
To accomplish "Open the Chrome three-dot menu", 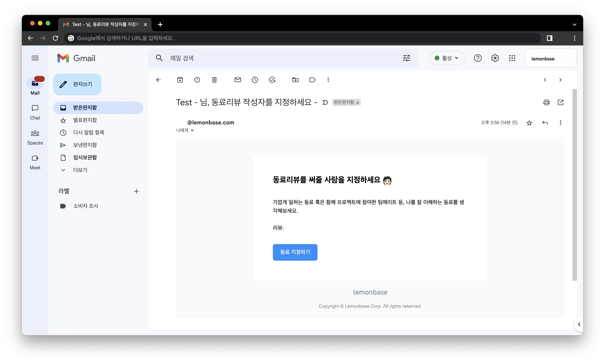I will [x=575, y=38].
